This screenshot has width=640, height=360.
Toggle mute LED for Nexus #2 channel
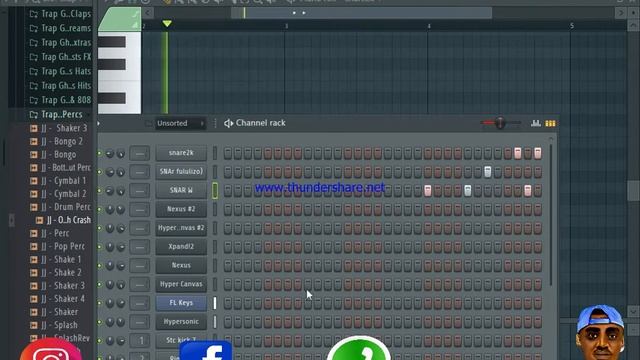click(x=99, y=209)
